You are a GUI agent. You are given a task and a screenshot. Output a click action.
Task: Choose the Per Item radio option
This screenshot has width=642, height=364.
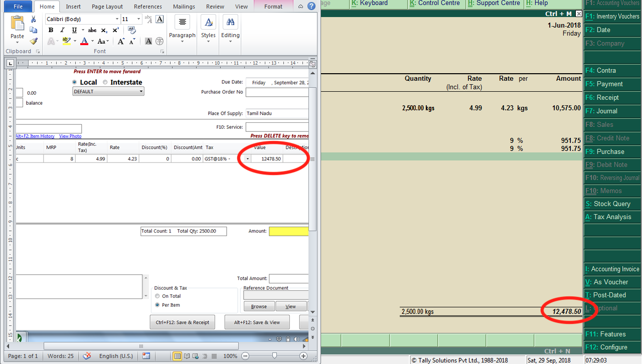click(157, 305)
